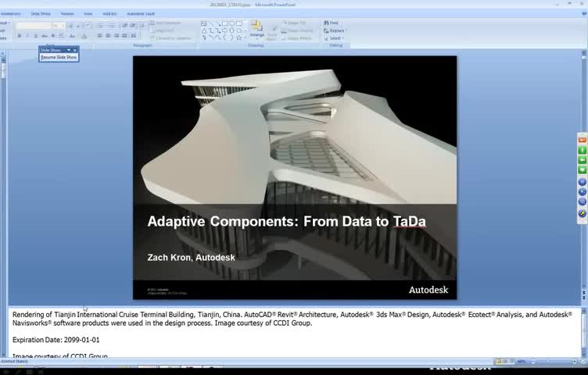Click in the notes pane at 'Expiration Date: 2099-01-01'

point(56,340)
